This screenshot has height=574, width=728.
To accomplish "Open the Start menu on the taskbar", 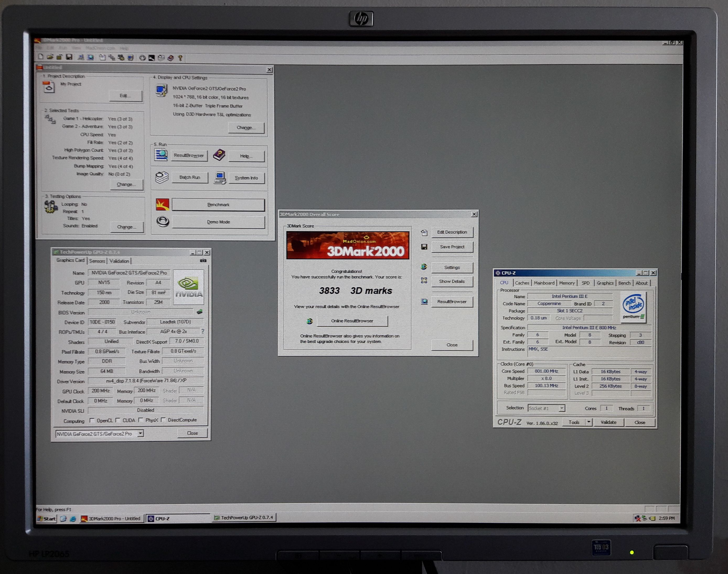I will pyautogui.click(x=46, y=519).
